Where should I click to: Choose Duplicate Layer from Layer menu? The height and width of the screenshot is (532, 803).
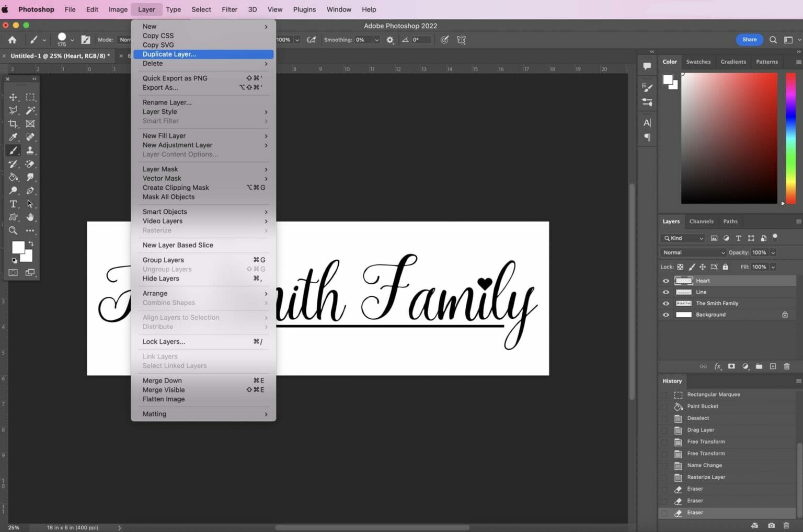(169, 54)
